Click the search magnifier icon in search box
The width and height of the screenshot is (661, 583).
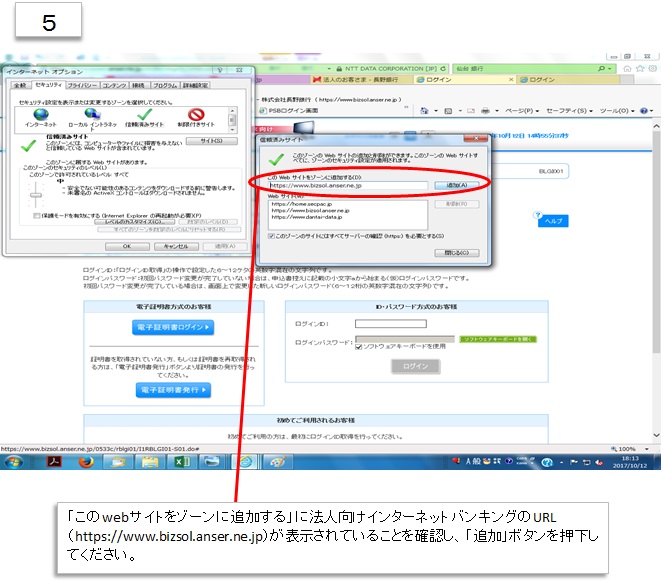[x=602, y=68]
